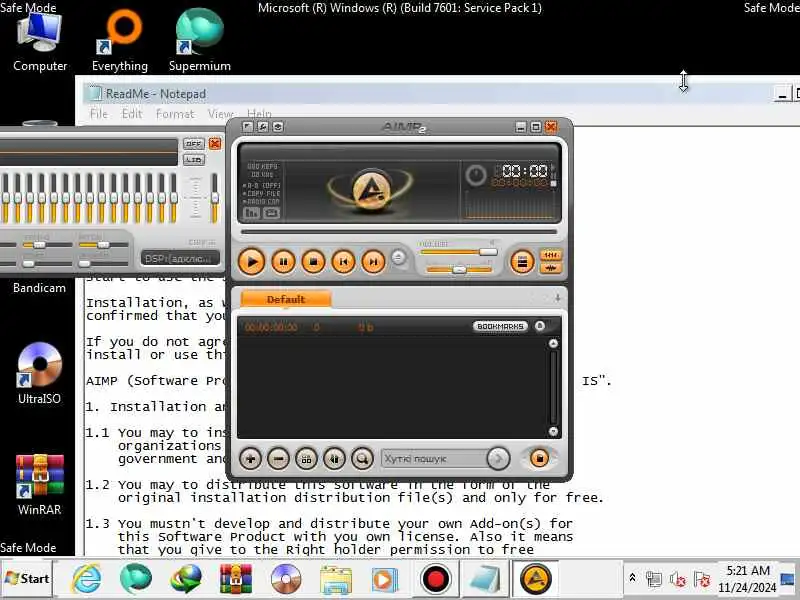Click the AIMP track seek bar
800x600 pixels.
[x=399, y=232]
